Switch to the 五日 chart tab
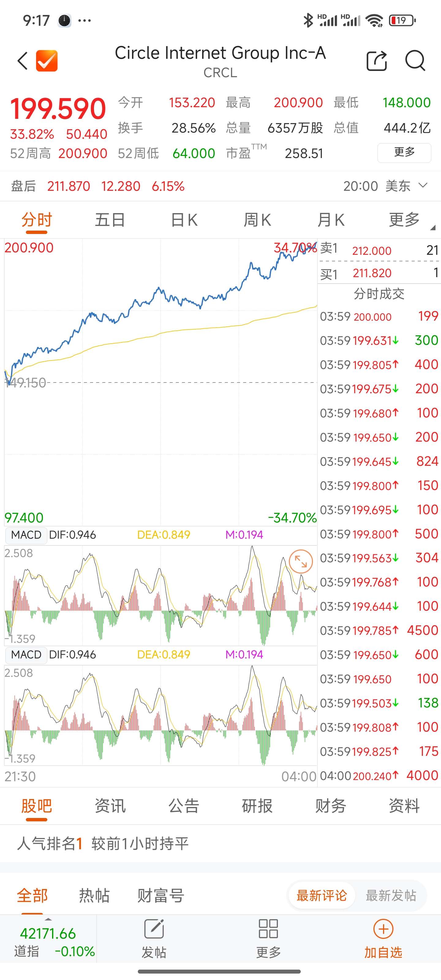The height and width of the screenshot is (980, 441). click(x=110, y=220)
